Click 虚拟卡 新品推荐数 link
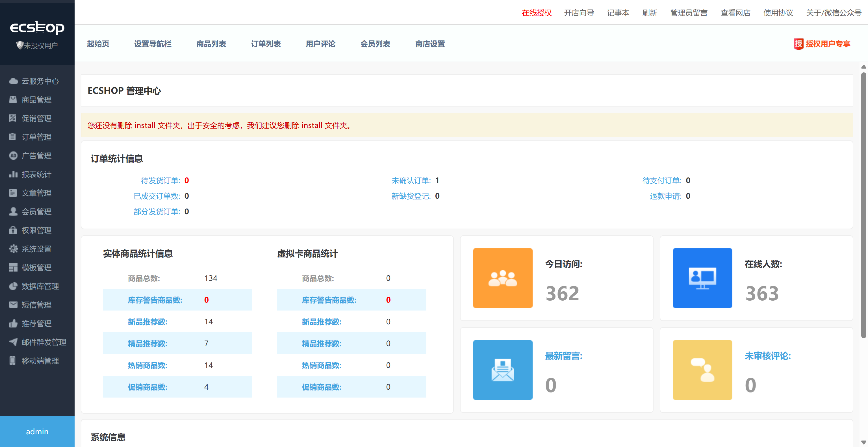The height and width of the screenshot is (447, 868). (x=322, y=322)
